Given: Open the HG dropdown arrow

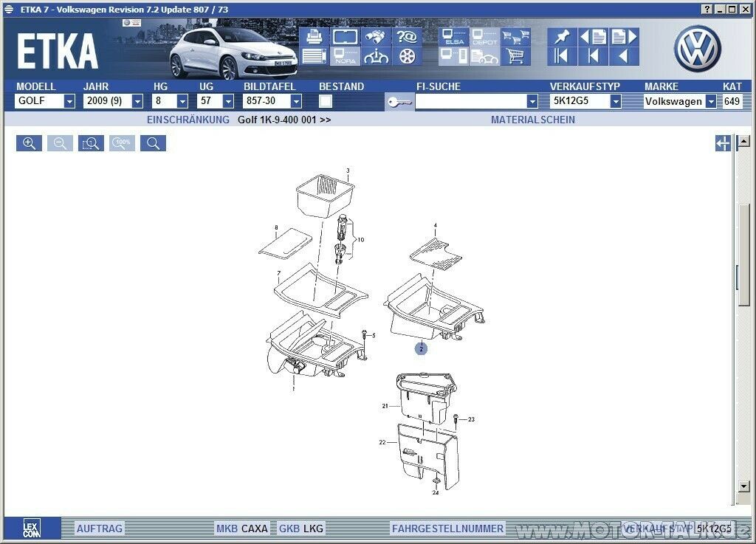Looking at the screenshot, I should pyautogui.click(x=182, y=101).
